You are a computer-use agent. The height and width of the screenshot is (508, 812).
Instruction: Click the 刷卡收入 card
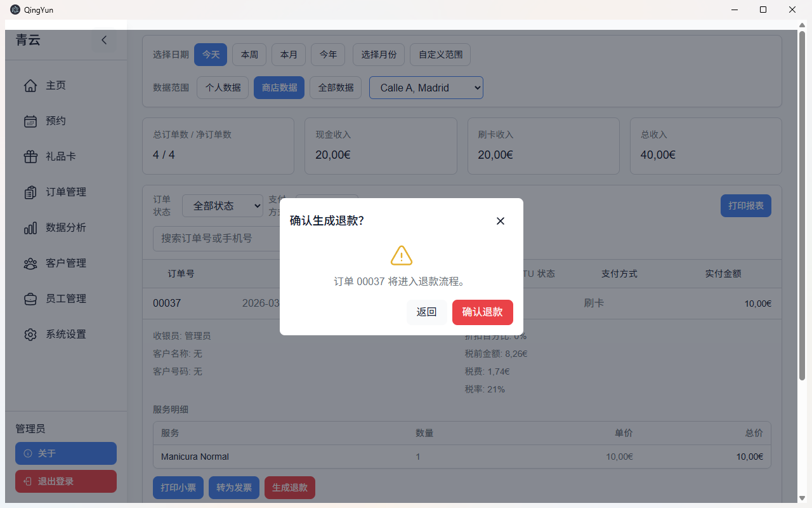click(x=544, y=146)
